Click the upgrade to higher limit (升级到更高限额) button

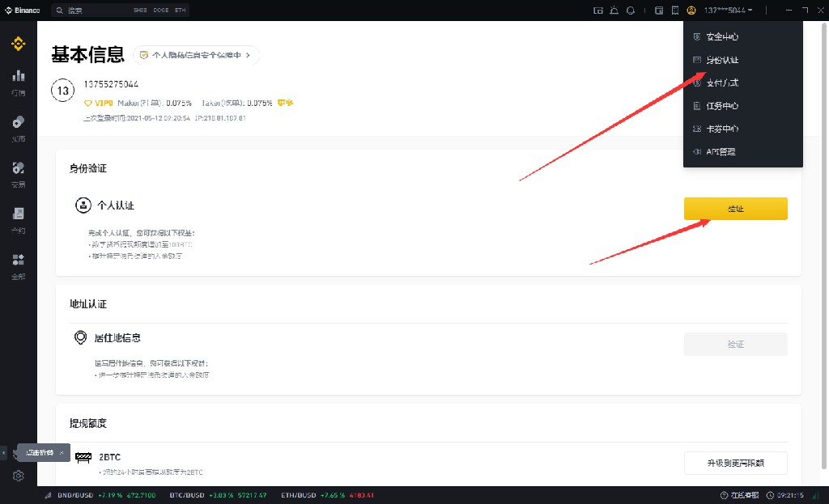pos(735,463)
